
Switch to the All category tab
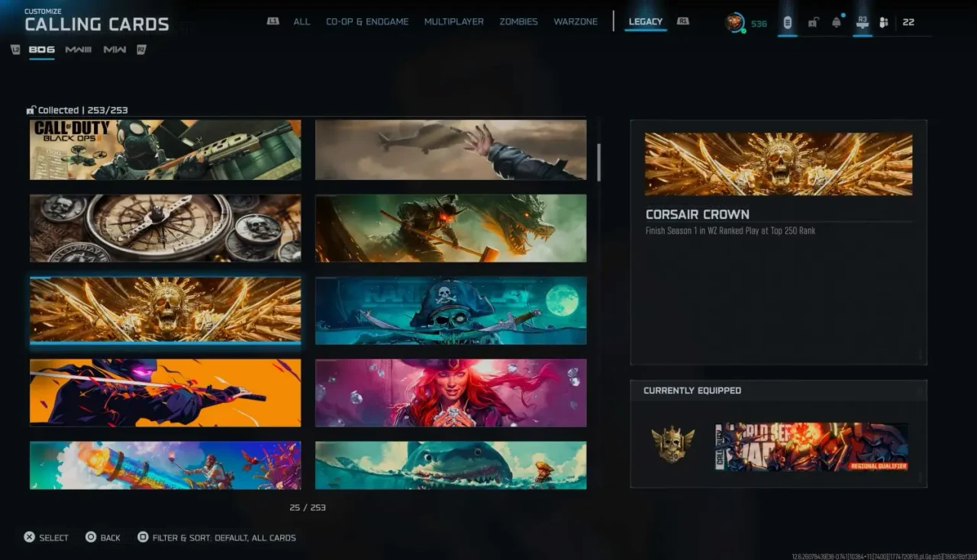point(301,21)
